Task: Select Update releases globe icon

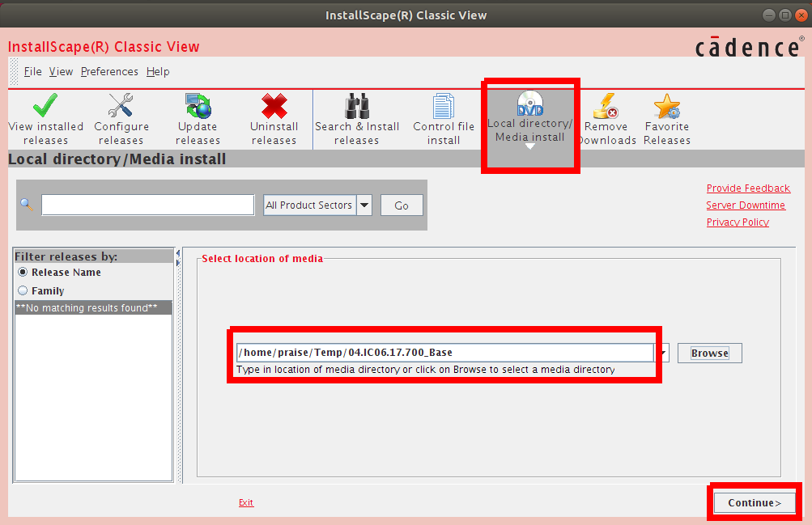Action: click(x=198, y=106)
